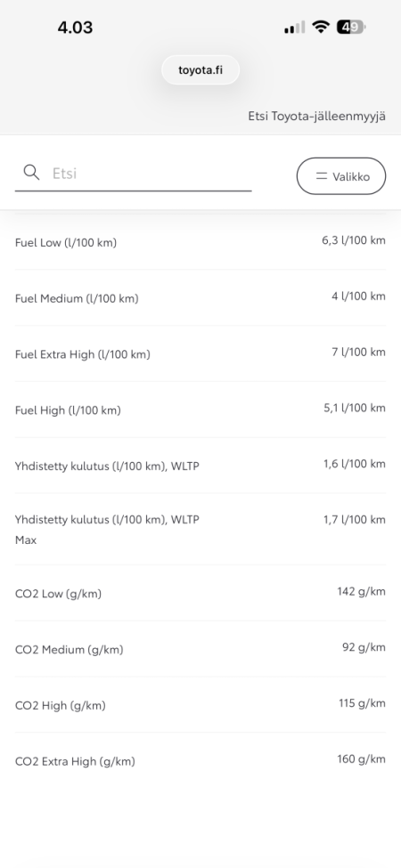This screenshot has width=401, height=868.
Task: Tap the Yhdistetty kulutus WLTP Max label
Action: tap(108, 530)
